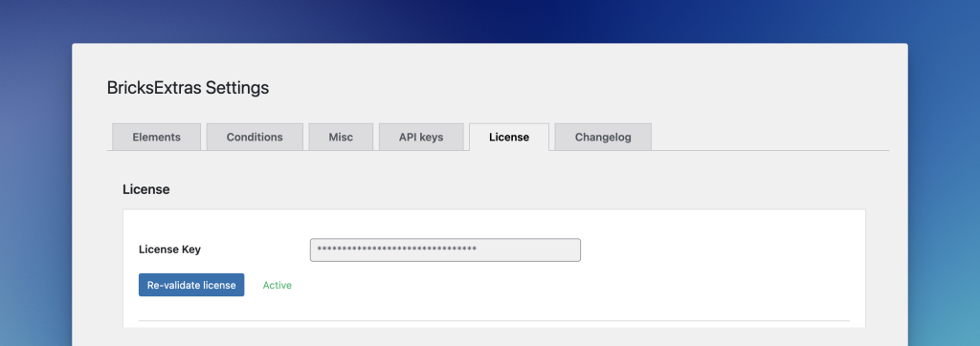Open the Conditions tab
Image resolution: width=980 pixels, height=346 pixels.
(x=255, y=137)
